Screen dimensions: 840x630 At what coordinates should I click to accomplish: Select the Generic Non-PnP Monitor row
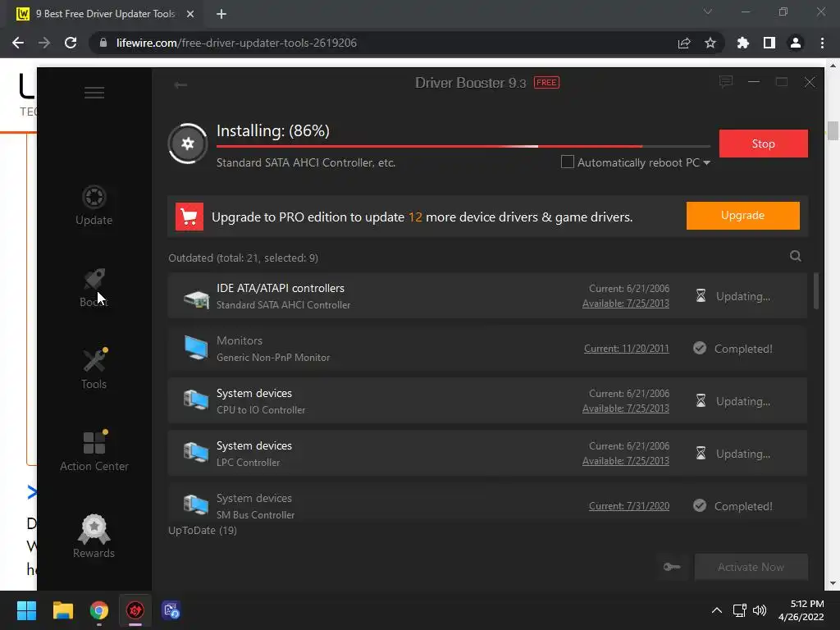[487, 348]
